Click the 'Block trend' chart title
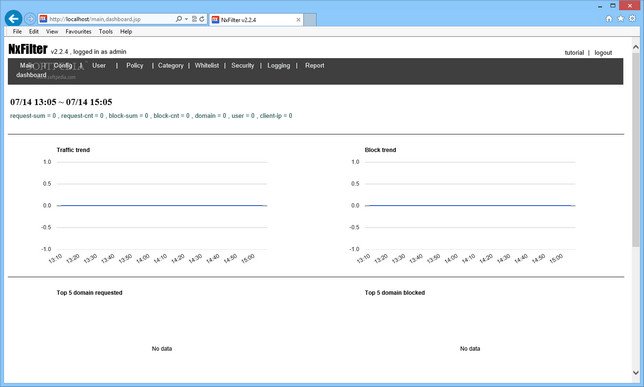This screenshot has height=387, width=644. [380, 150]
